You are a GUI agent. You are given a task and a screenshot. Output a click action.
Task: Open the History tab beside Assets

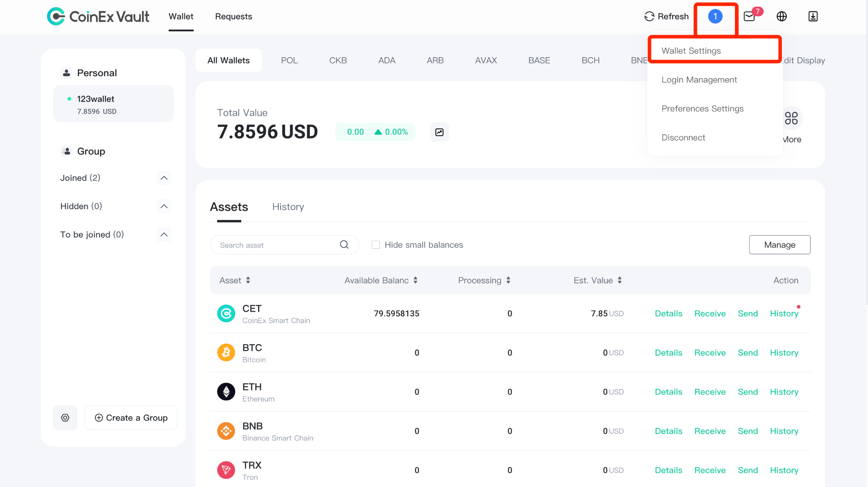click(288, 207)
